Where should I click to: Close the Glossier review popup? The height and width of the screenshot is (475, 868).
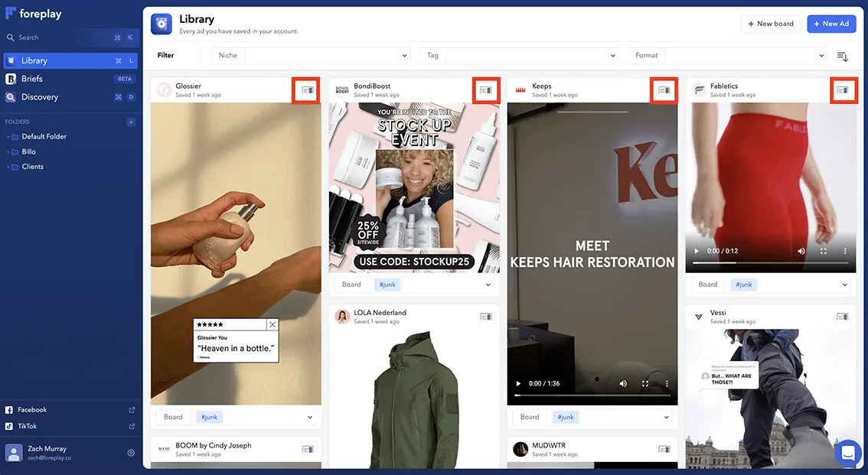272,324
